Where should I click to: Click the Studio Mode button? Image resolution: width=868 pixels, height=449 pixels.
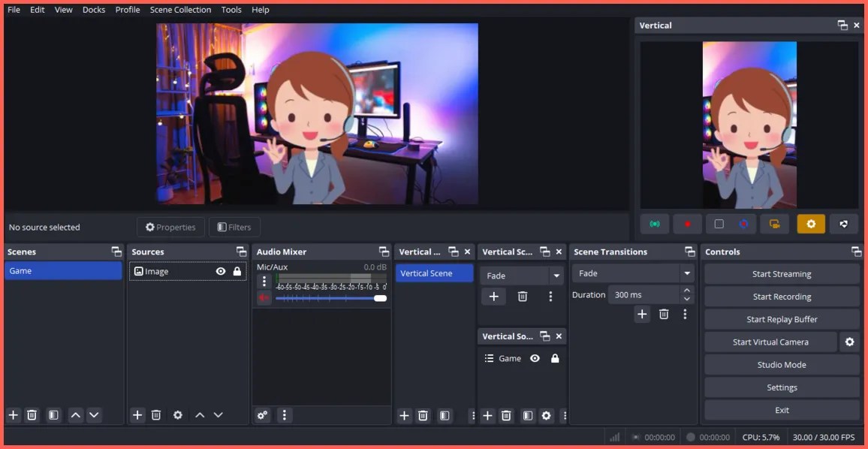point(781,365)
